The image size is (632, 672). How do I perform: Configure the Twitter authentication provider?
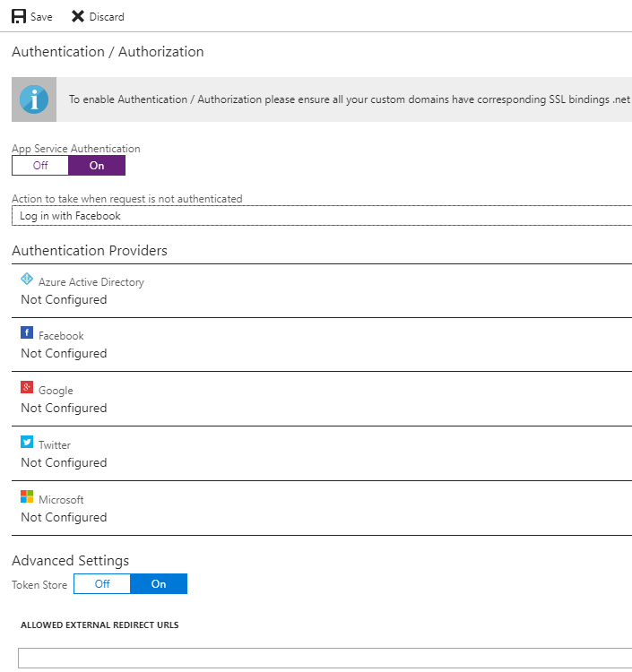[x=322, y=454]
